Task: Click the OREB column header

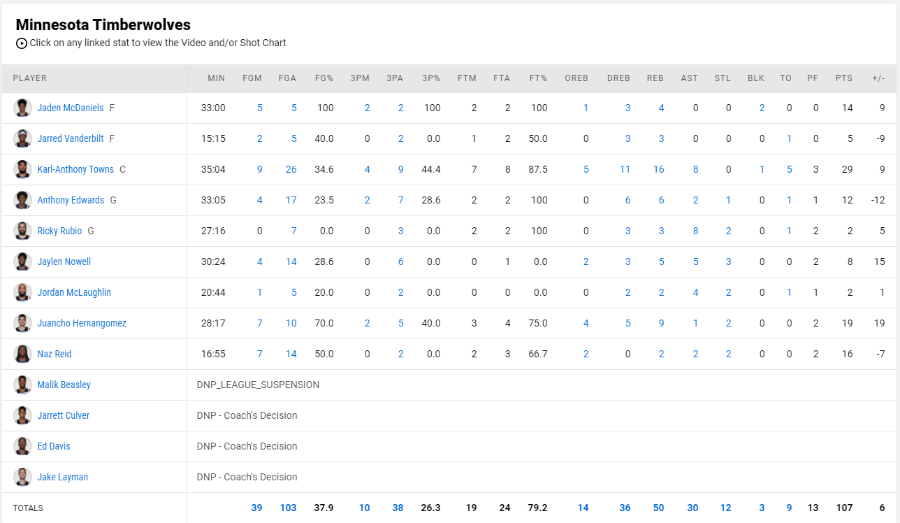Action: point(576,78)
